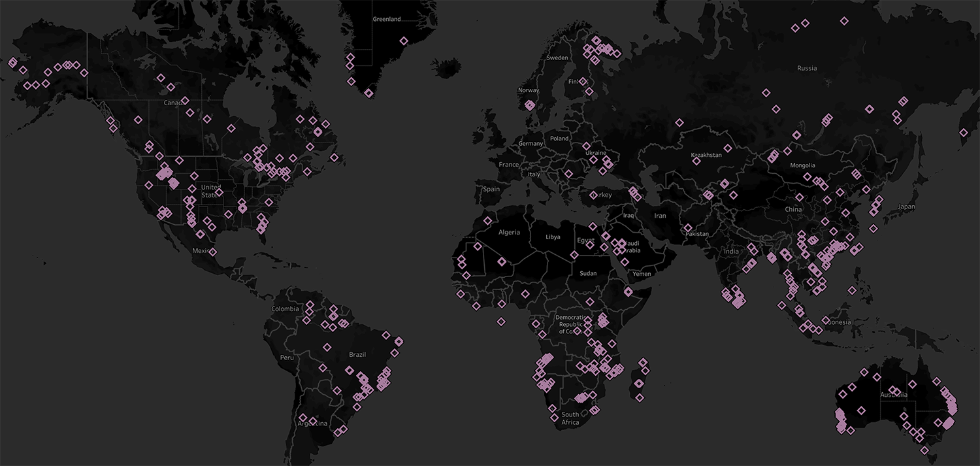Click the marker in western Pakistan
The image size is (980, 466).
[x=688, y=228]
